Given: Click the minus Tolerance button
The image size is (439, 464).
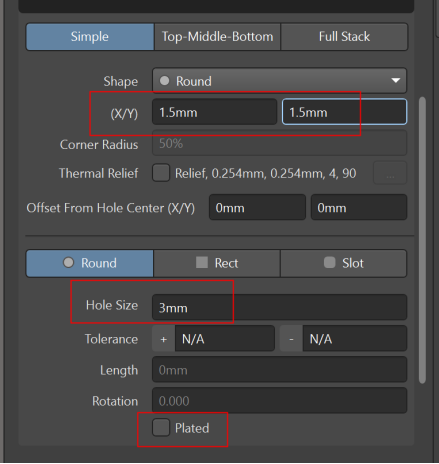Looking at the screenshot, I should pyautogui.click(x=291, y=339).
